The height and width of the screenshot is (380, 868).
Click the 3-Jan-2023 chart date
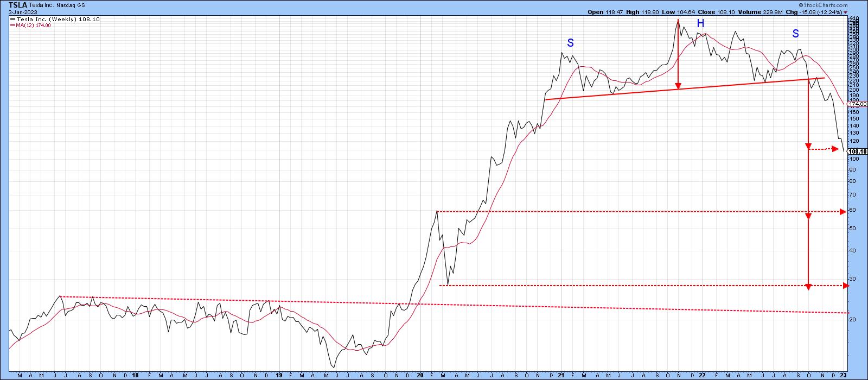coord(22,12)
